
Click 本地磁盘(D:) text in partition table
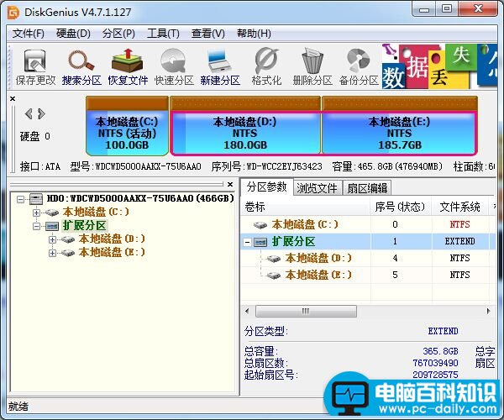318,258
